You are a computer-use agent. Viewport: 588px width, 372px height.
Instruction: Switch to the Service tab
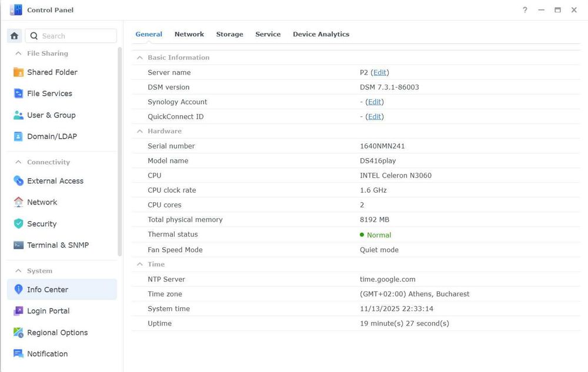[x=268, y=34]
